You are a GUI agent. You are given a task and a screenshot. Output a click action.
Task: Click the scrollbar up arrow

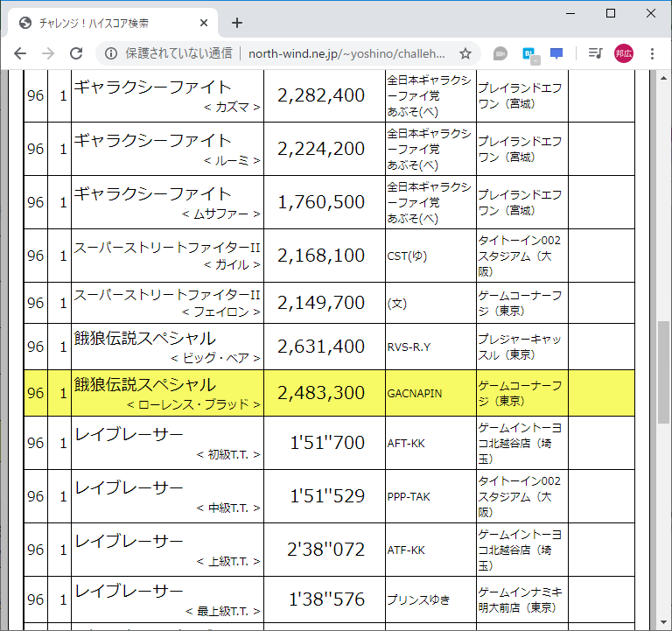tap(663, 78)
